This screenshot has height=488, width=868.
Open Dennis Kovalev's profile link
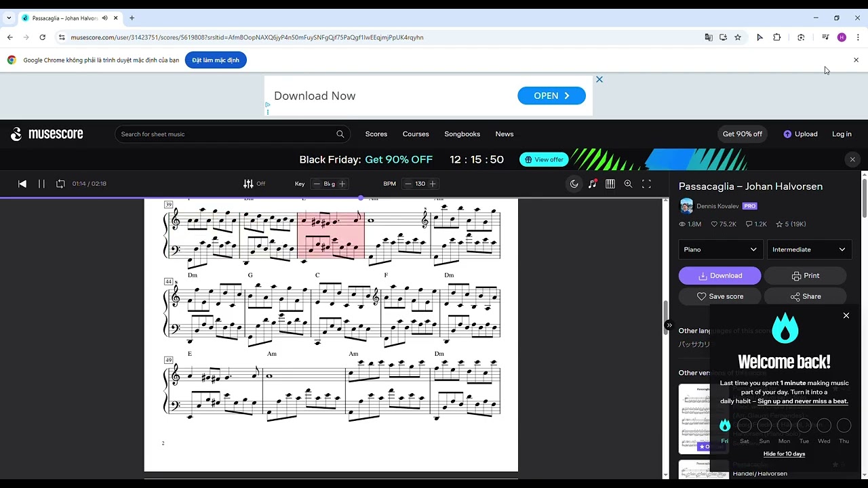pos(717,206)
